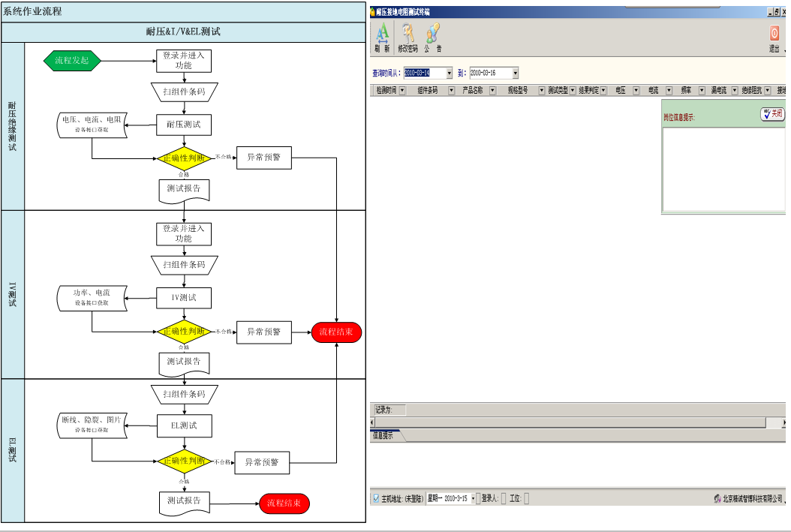Image resolution: width=791 pixels, height=532 pixels.
Task: Expand the 到 end date dropdown
Action: click(515, 74)
